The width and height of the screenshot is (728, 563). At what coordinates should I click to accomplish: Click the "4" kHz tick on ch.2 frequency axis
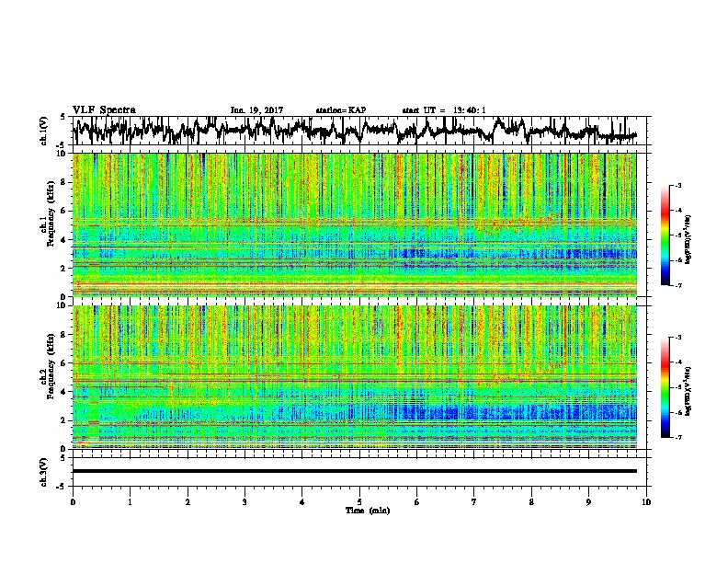[x=65, y=392]
